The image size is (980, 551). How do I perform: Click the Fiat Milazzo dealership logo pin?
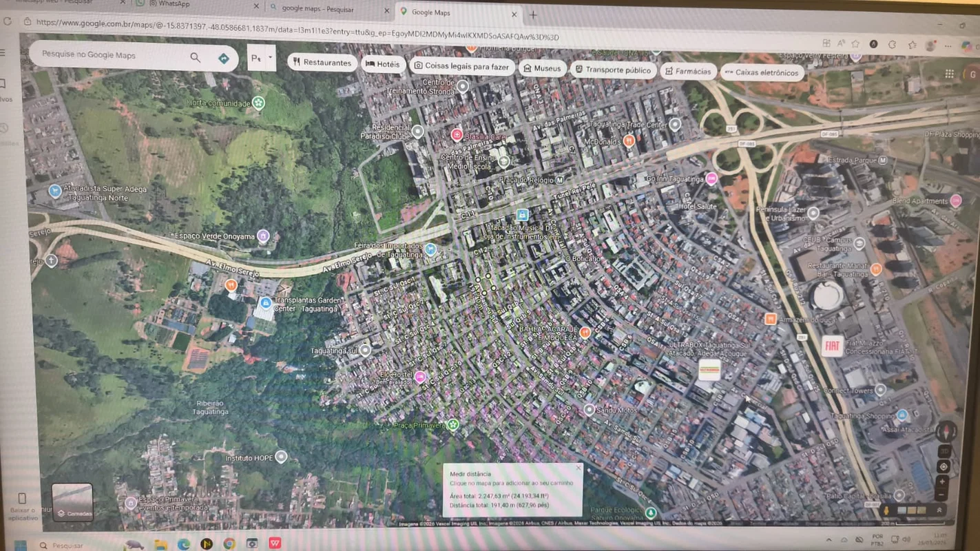(x=832, y=346)
